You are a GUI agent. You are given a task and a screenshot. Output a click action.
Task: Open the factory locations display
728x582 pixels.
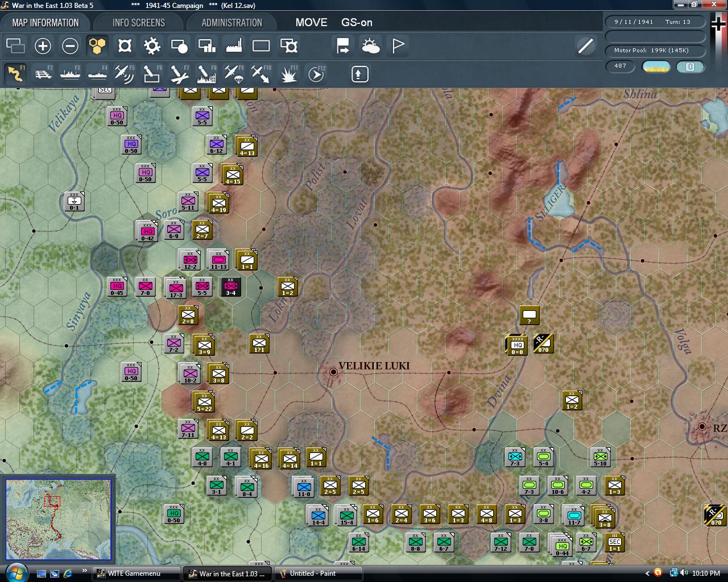point(234,46)
